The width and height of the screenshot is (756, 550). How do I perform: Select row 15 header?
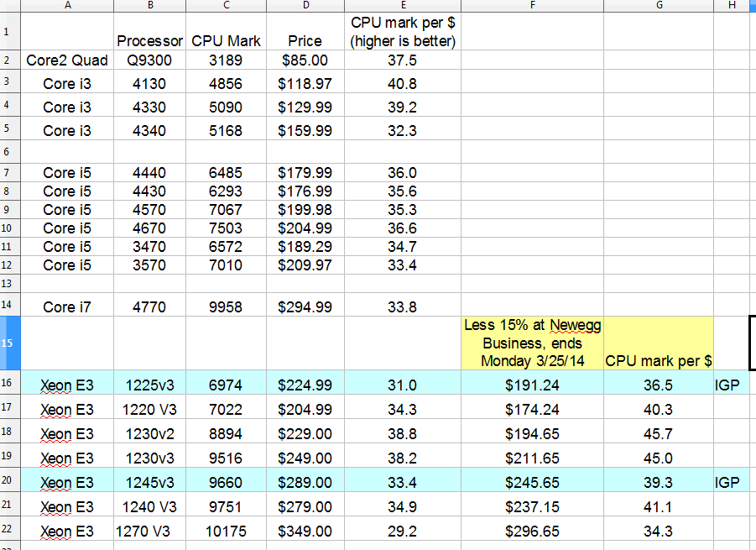tap(10, 343)
